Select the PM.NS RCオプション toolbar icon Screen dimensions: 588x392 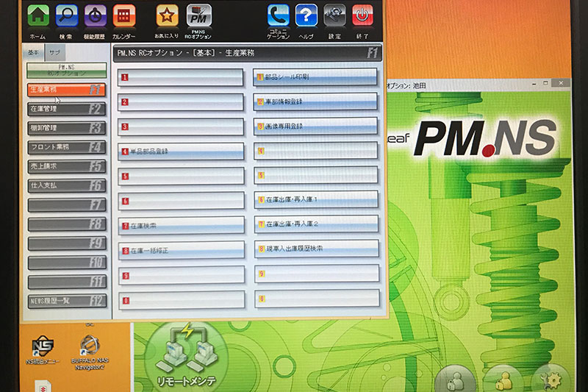198,15
